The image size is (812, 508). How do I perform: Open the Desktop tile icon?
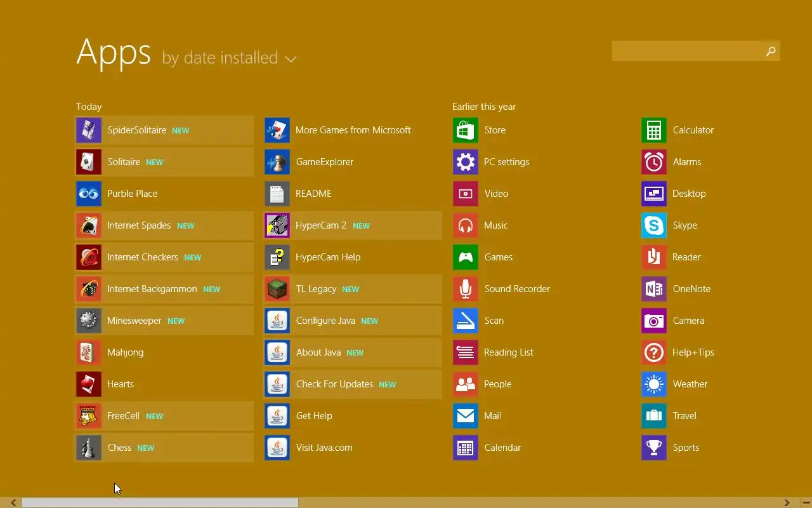pos(654,194)
